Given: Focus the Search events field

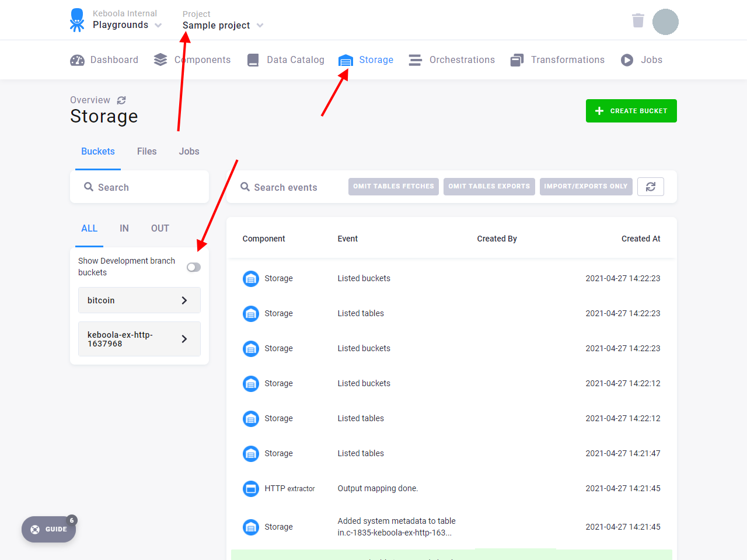Looking at the screenshot, I should pos(286,187).
